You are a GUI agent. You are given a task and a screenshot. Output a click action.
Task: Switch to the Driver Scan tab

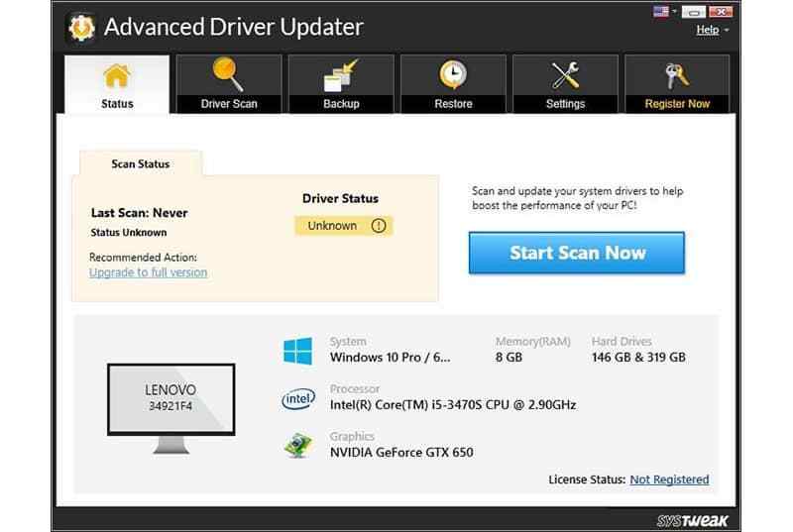click(x=229, y=84)
